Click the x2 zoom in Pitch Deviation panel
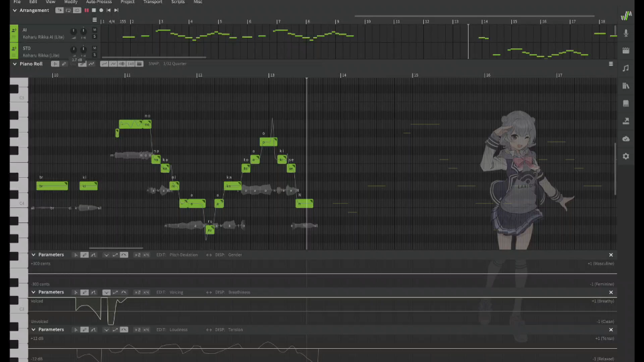 click(137, 255)
